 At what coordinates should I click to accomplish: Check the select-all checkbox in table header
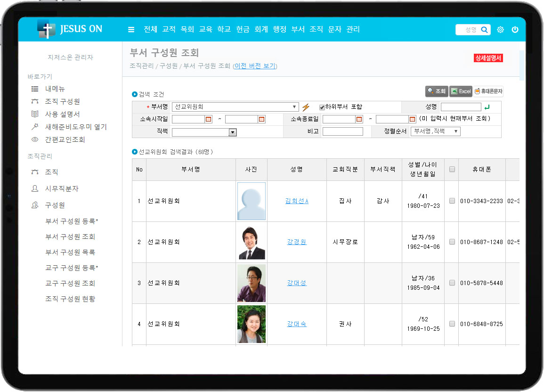(452, 170)
